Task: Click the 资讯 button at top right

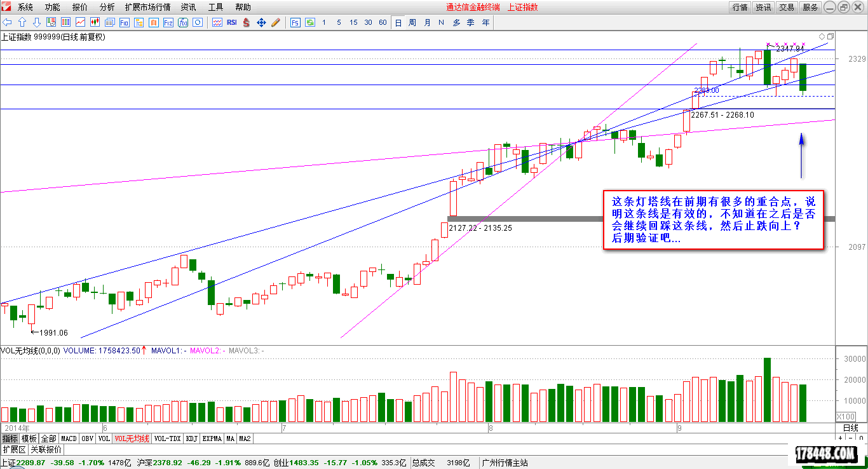Action: click(763, 7)
